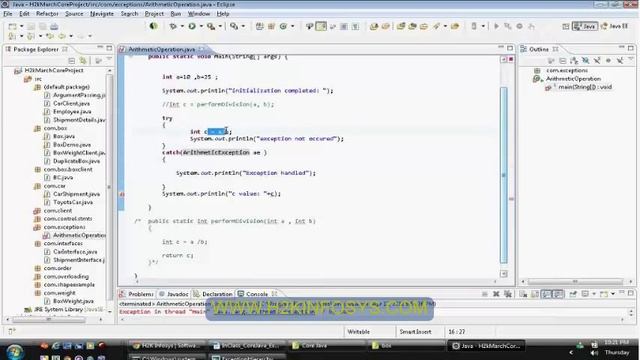Toggle Hide Non-Public Members in Outline toolbar
Image resolution: width=640 pixels, height=360 pixels.
tap(608, 61)
